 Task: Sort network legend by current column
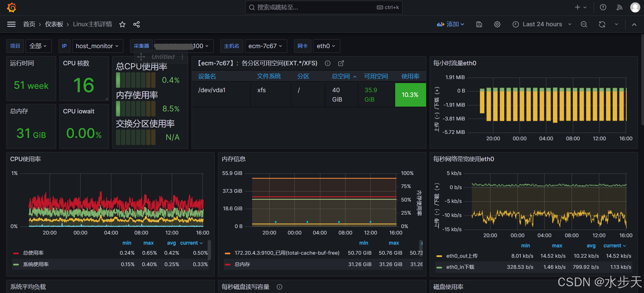point(615,246)
